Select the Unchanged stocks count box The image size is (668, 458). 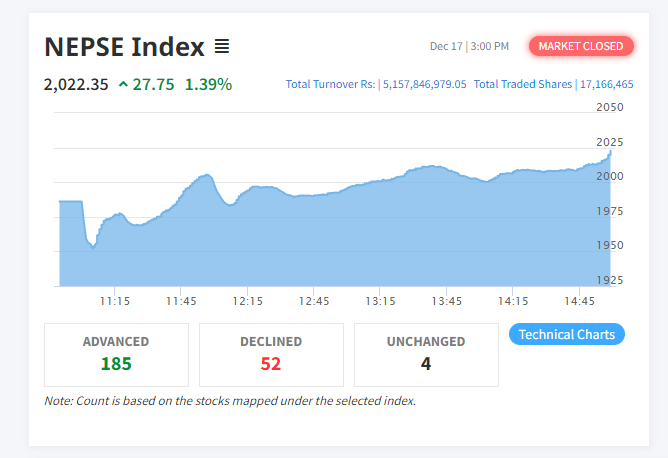pos(426,354)
